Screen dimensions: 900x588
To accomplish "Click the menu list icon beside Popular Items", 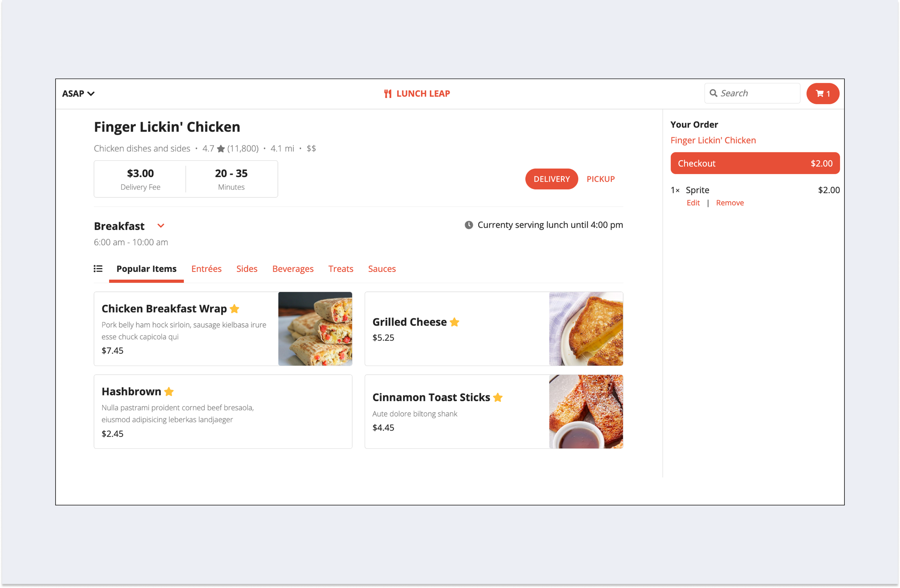I will (x=98, y=269).
